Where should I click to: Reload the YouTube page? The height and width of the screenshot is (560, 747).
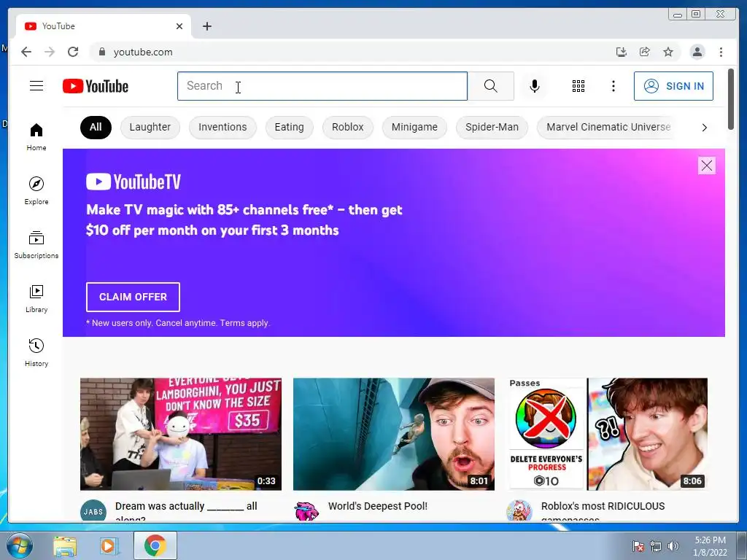[x=73, y=52]
